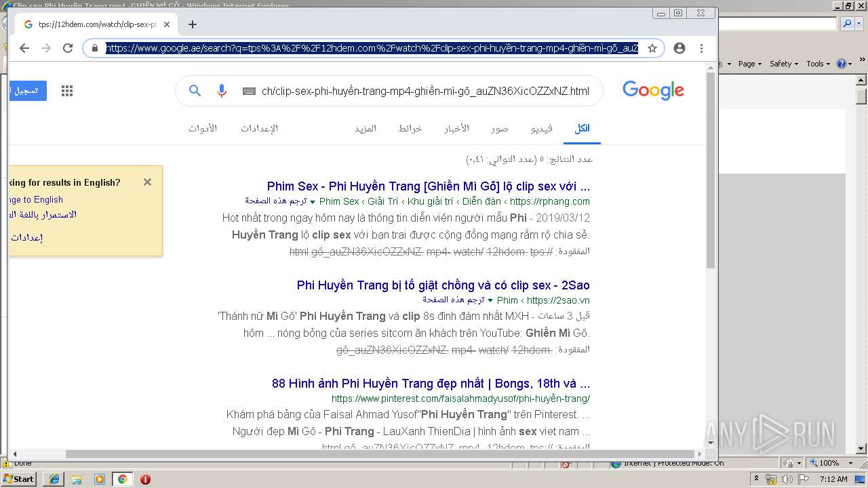
Task: Open الأدوات (Tools) search option
Action: [x=203, y=128]
